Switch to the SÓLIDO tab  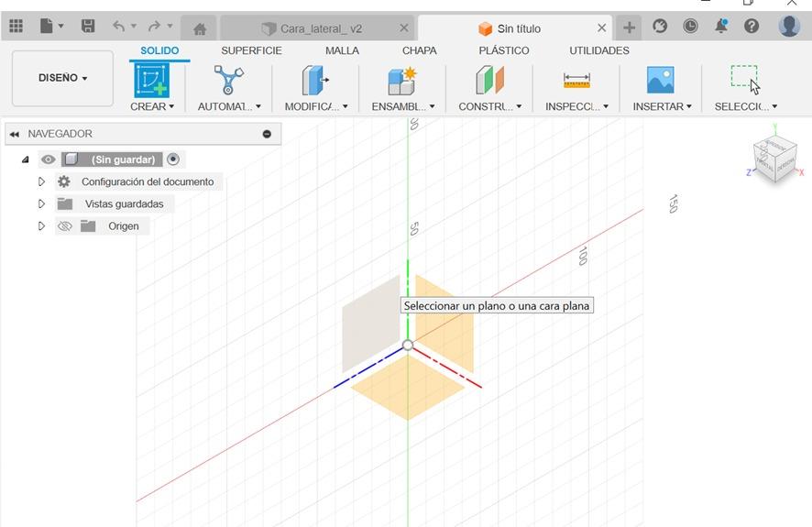(159, 50)
